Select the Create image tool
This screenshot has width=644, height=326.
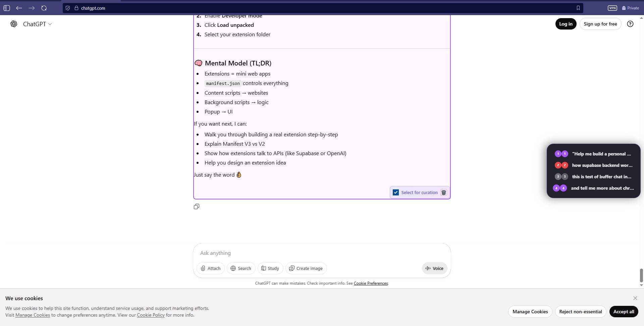coord(306,268)
